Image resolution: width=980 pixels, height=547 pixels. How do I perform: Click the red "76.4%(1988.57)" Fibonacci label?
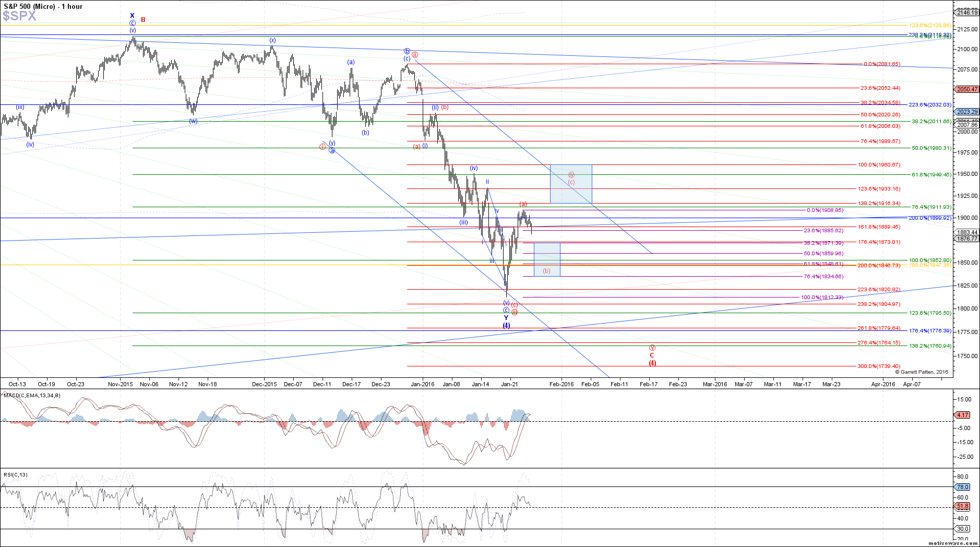click(880, 141)
